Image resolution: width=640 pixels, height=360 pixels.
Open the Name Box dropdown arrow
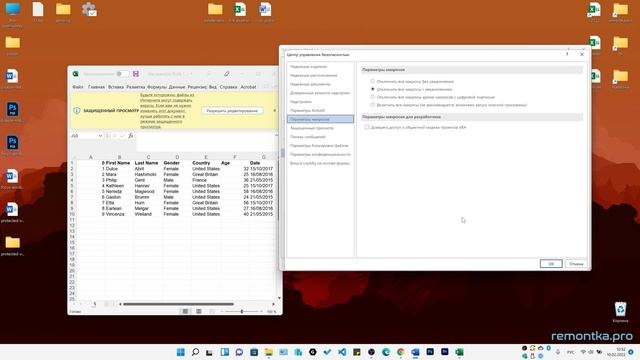point(100,136)
